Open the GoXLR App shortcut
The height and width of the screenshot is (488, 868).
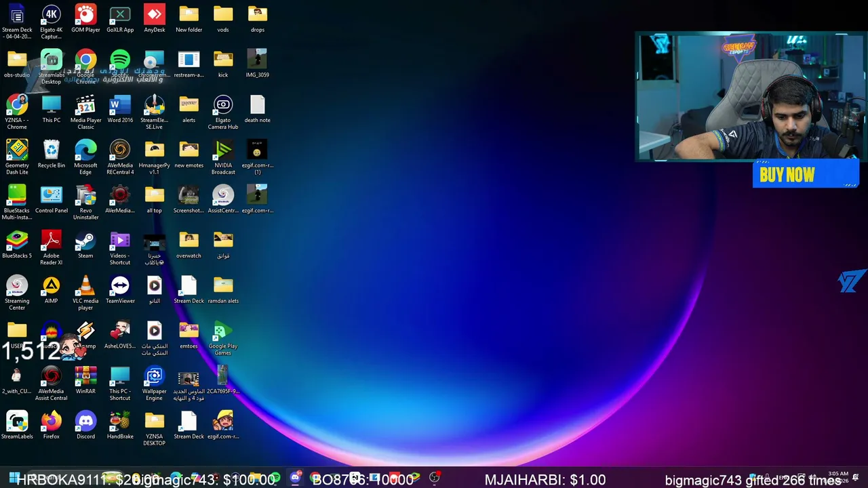120,18
